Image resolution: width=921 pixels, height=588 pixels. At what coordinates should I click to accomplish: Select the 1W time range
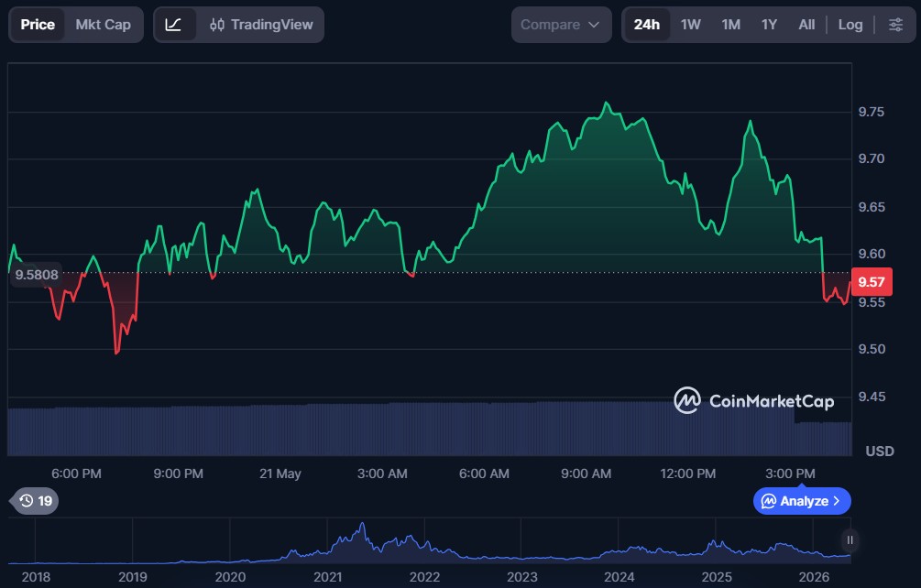pos(690,25)
